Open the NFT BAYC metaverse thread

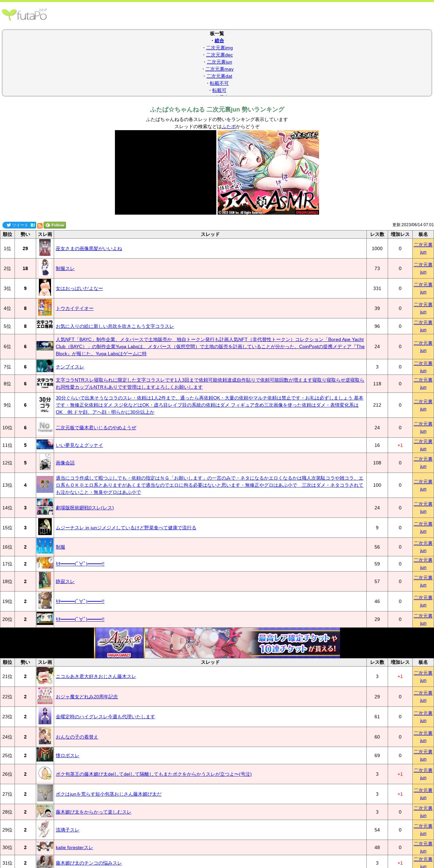click(x=210, y=346)
